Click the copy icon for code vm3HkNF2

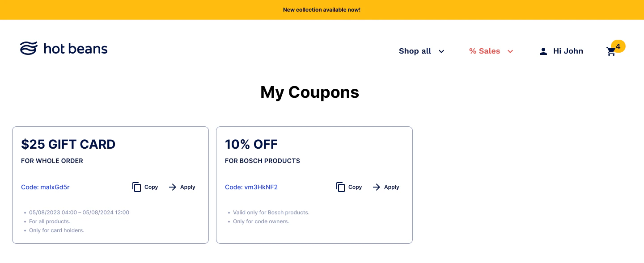pos(341,187)
